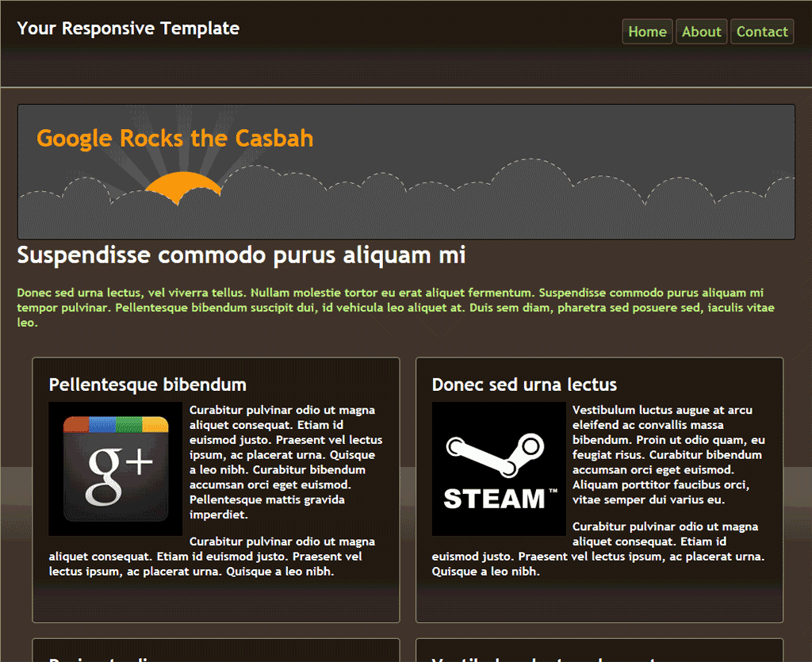This screenshot has width=812, height=662.
Task: Click the paragraph starting Vestibulum luctus augue
Action: (669, 454)
